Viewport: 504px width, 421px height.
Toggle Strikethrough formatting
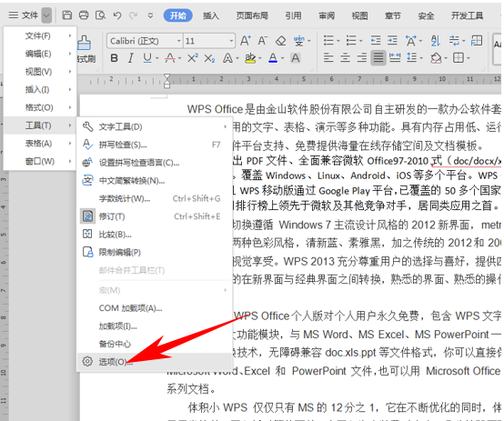pyautogui.click(x=170, y=58)
